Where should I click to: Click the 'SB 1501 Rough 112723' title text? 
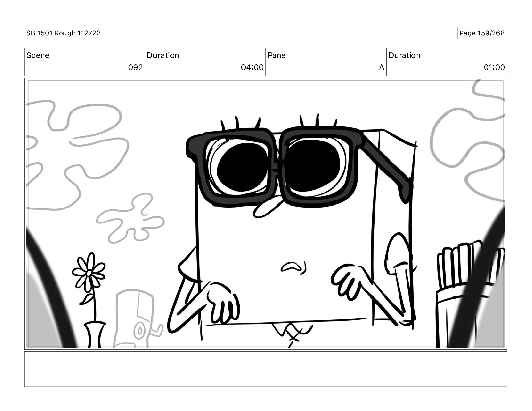coord(63,33)
